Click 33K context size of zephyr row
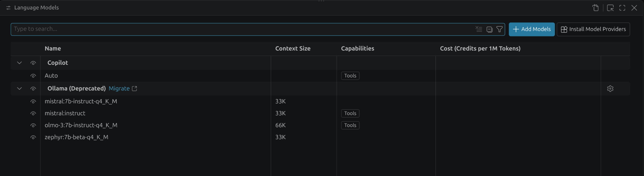This screenshot has width=644, height=176. coord(280,137)
